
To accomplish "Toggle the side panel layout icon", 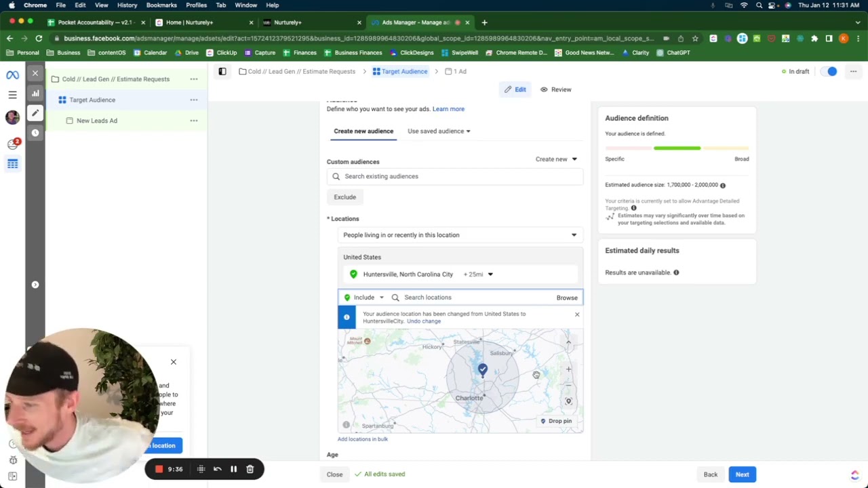I will (x=222, y=71).
